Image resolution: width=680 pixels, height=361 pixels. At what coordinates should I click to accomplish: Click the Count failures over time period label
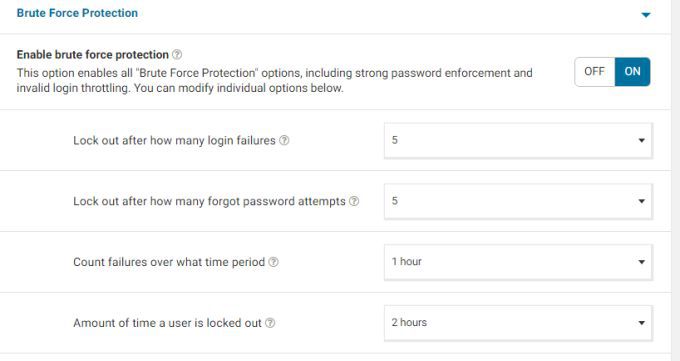click(169, 262)
